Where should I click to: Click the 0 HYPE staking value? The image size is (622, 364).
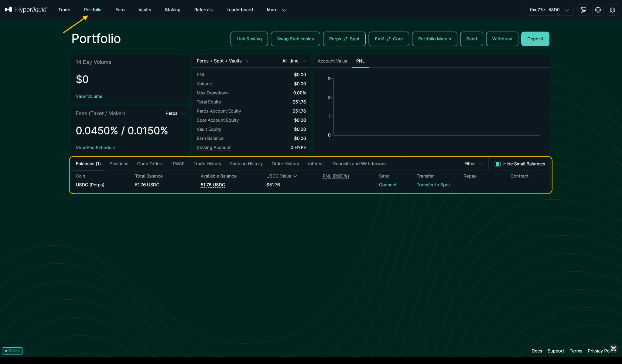[298, 147]
